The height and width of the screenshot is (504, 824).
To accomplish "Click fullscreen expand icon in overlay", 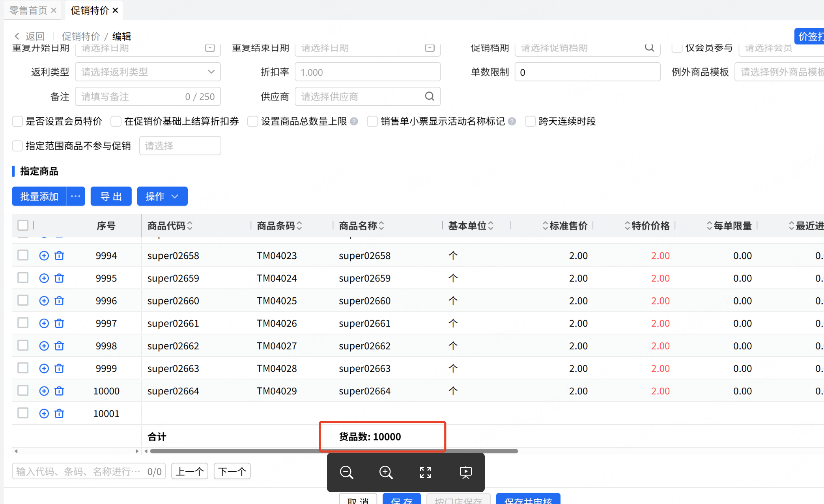I will 425,472.
